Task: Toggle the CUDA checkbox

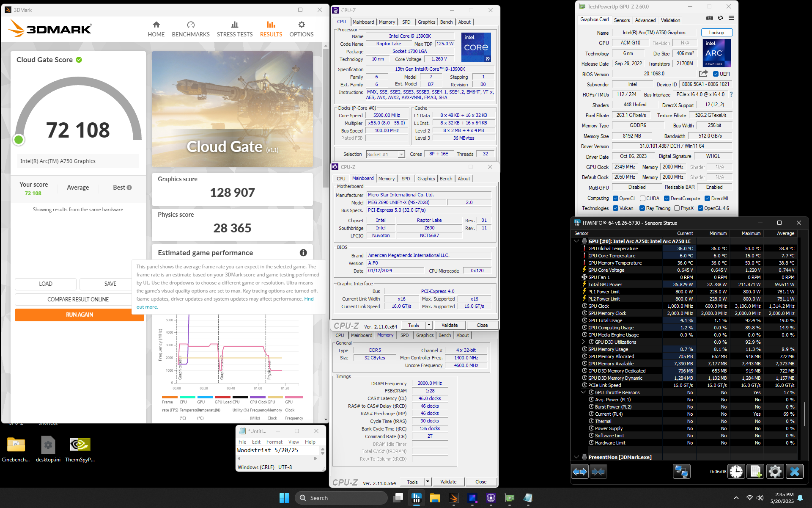Action: pyautogui.click(x=642, y=199)
